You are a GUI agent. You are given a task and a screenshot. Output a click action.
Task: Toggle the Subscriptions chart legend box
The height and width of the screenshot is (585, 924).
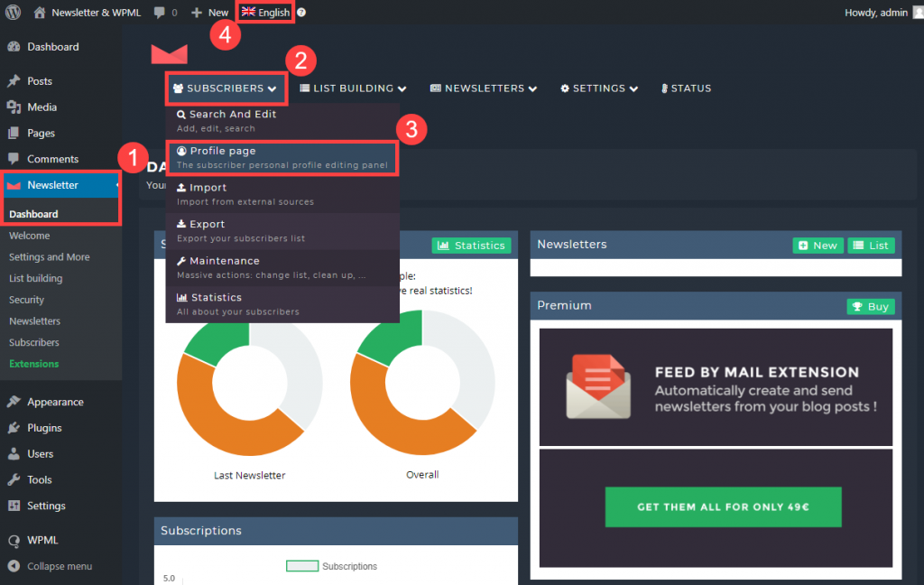pyautogui.click(x=302, y=566)
